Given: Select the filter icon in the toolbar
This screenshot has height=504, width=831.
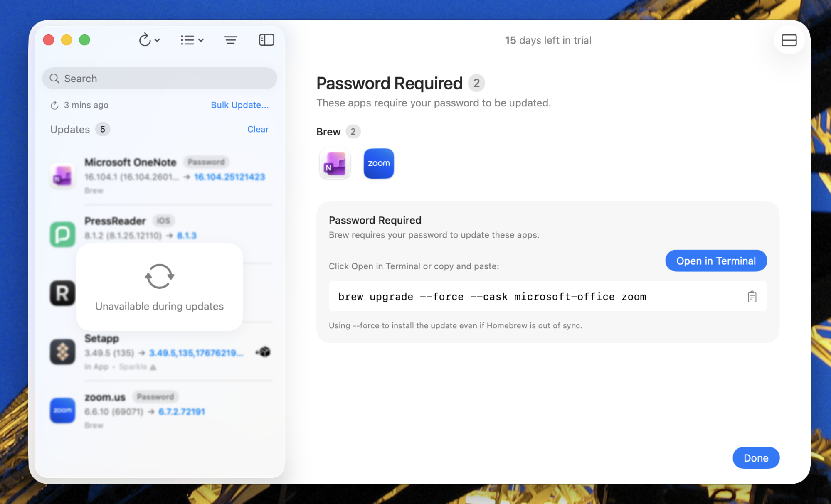Looking at the screenshot, I should coord(231,40).
